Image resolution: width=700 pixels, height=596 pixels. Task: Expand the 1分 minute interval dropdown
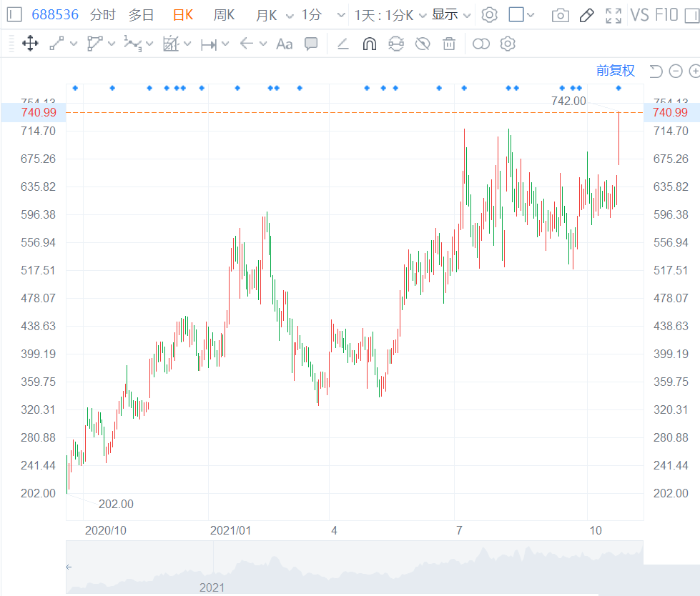point(318,15)
